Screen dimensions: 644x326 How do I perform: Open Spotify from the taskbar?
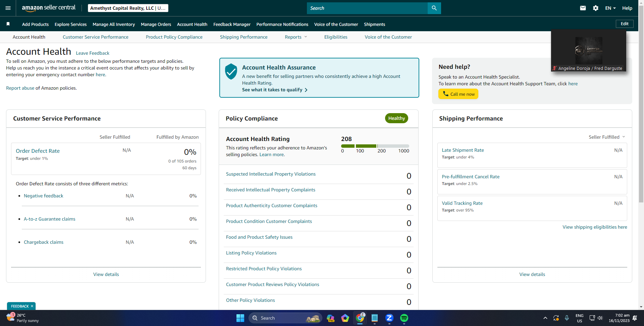coord(404,318)
